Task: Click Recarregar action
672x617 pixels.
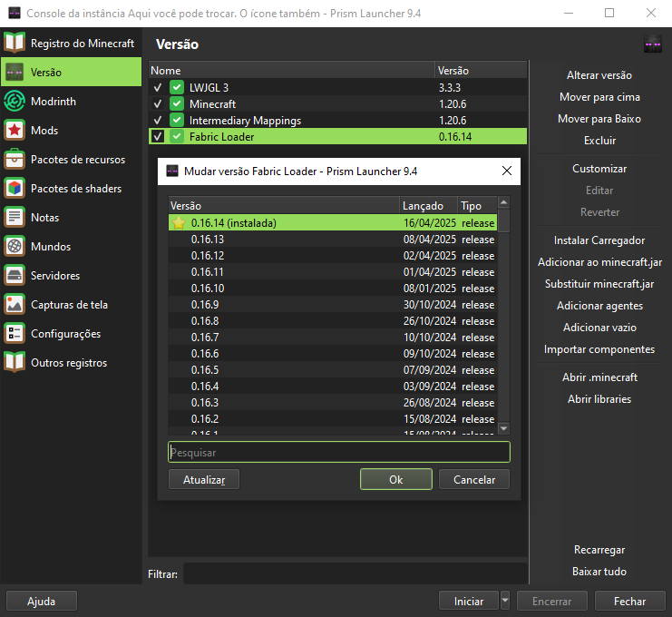Action: (599, 550)
